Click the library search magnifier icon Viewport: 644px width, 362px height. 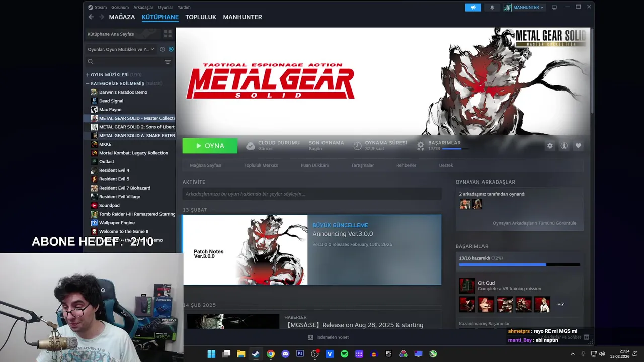pos(91,62)
